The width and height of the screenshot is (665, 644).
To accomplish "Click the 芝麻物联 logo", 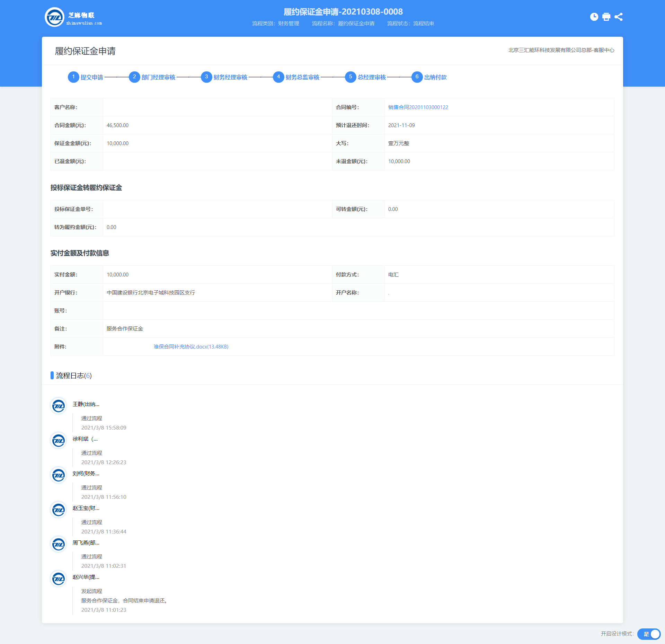I will click(x=73, y=17).
